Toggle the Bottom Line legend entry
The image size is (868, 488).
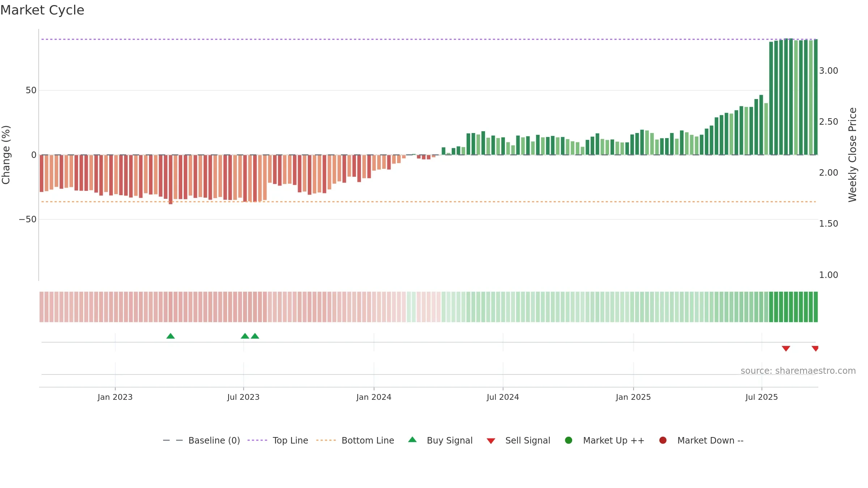point(355,440)
